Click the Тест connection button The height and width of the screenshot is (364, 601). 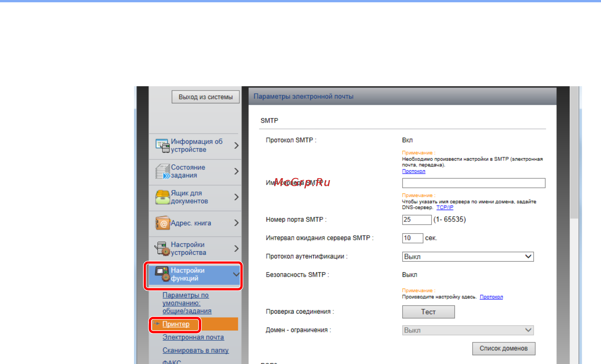[x=428, y=312]
